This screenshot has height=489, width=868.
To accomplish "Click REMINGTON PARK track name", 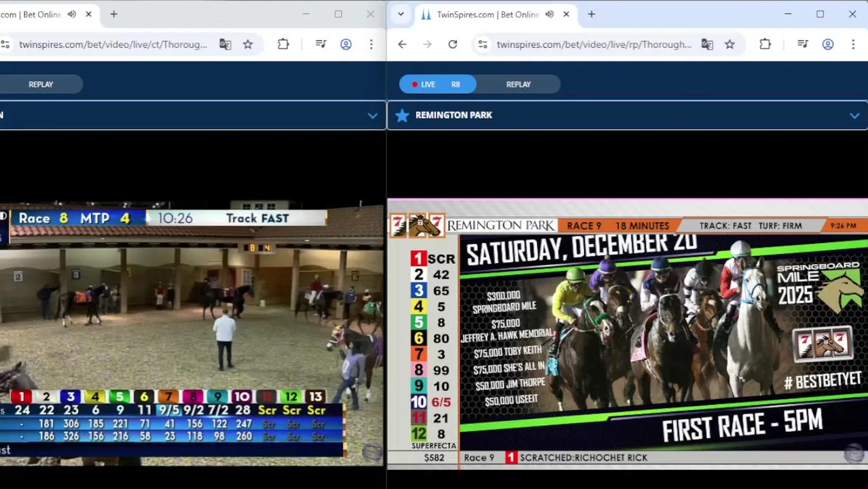I will coord(454,115).
